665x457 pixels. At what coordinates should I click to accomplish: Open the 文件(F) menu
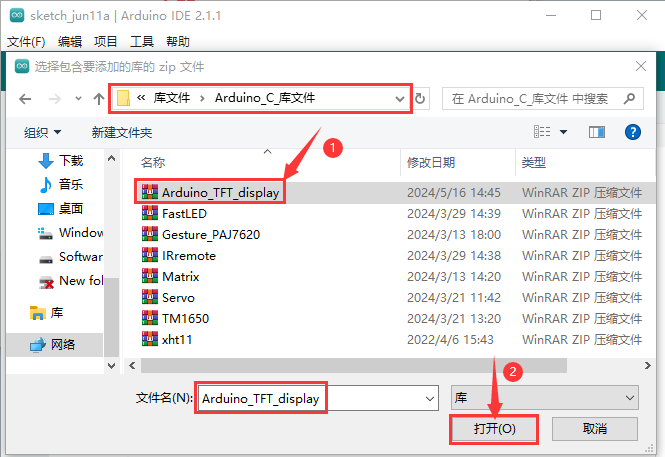[x=26, y=42]
